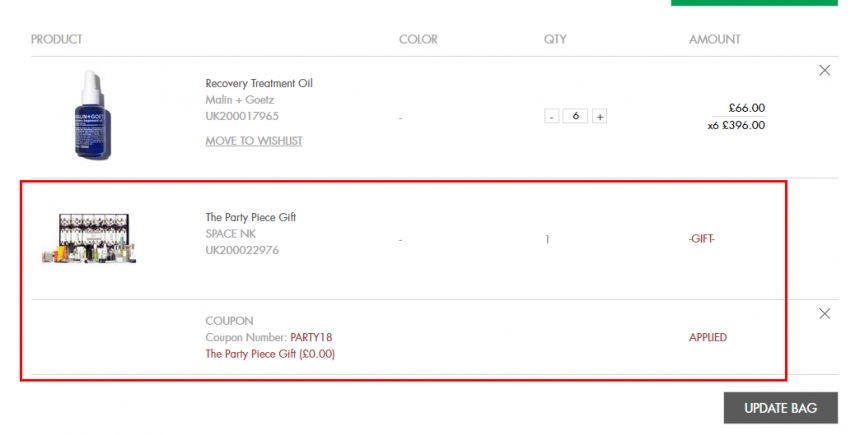Screen dimensions: 860x435
Task: Click The Party Piece Gift (£0.00) coupon line
Action: pos(270,354)
